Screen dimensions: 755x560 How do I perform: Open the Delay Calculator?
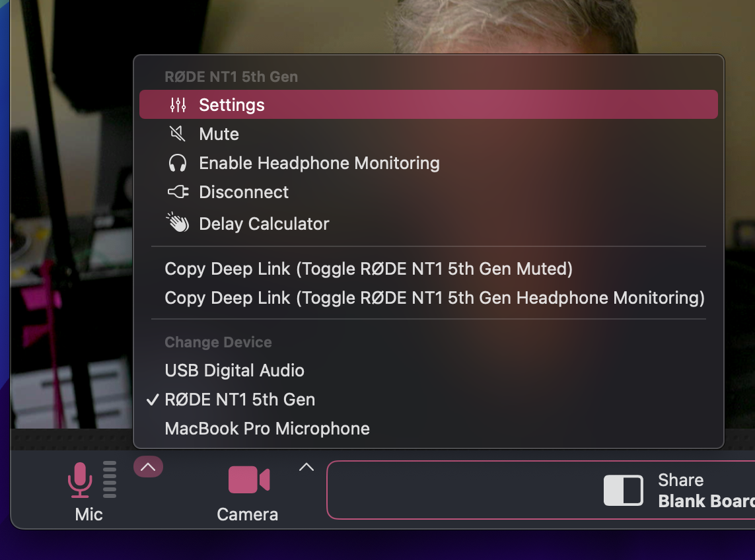[429, 223]
